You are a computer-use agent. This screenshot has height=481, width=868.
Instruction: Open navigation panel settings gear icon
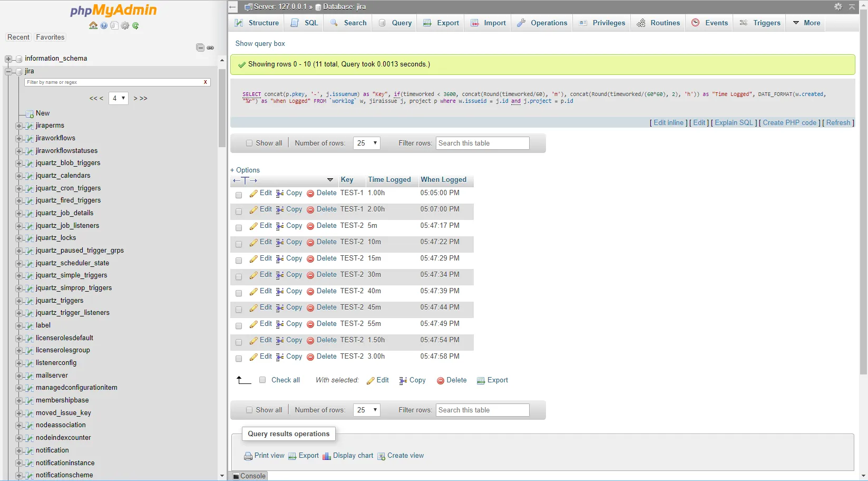(x=125, y=25)
